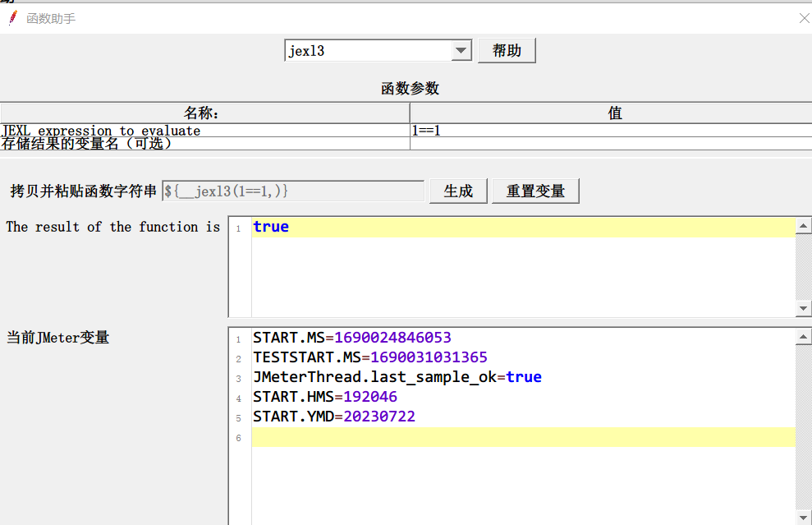Select the 存储结果的变量名（可选）row name
This screenshot has height=525, width=812.
205,144
